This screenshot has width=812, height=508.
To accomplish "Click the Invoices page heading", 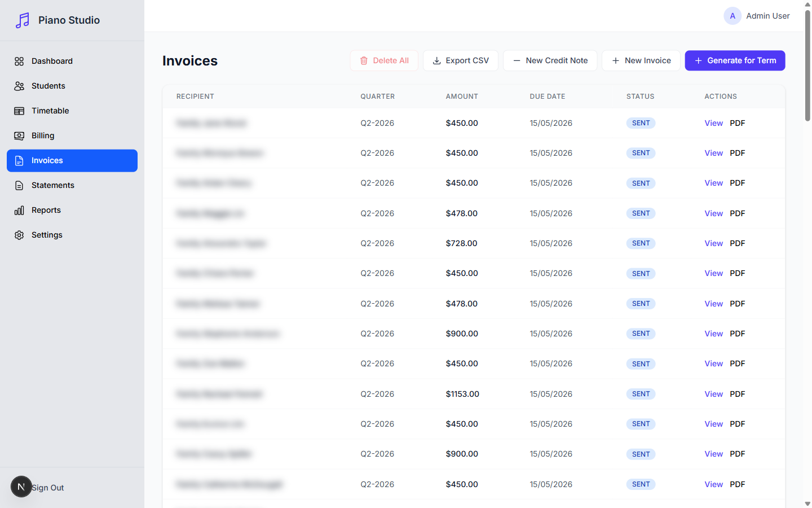I will pyautogui.click(x=190, y=60).
